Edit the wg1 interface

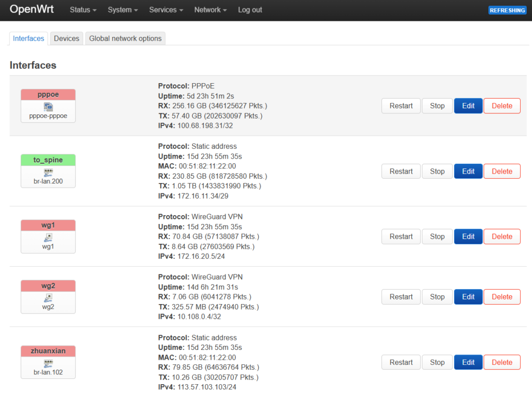(x=468, y=237)
